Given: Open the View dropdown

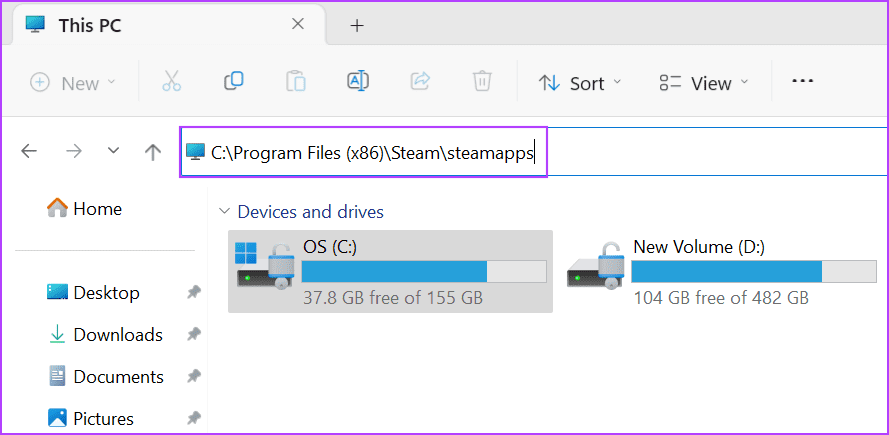Looking at the screenshot, I should [704, 83].
